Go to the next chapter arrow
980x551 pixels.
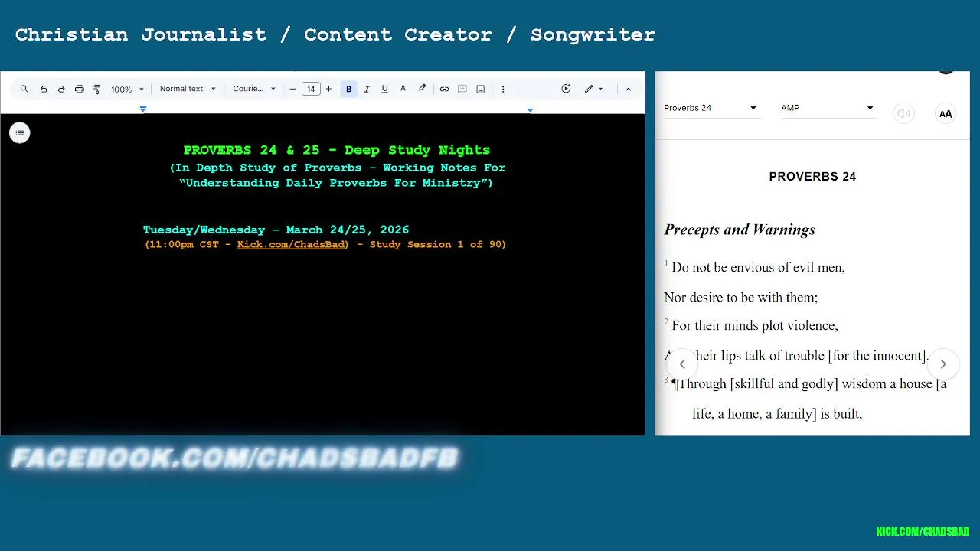click(x=943, y=364)
